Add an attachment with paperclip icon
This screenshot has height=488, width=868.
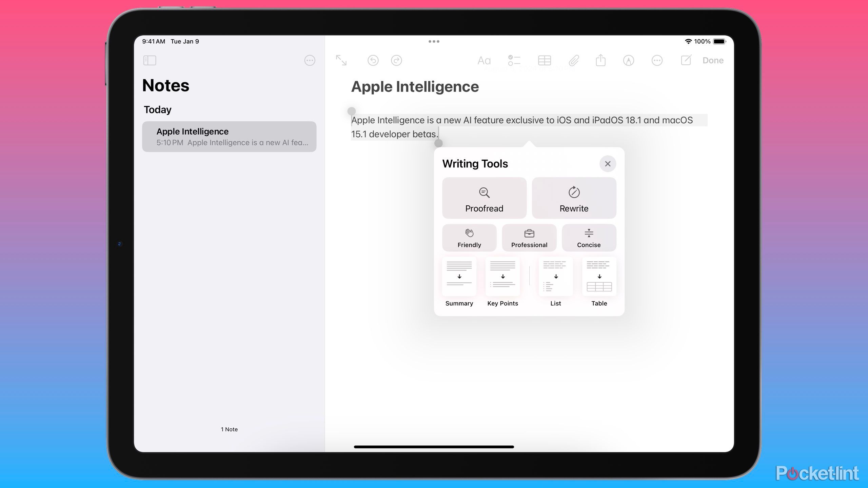coord(574,60)
